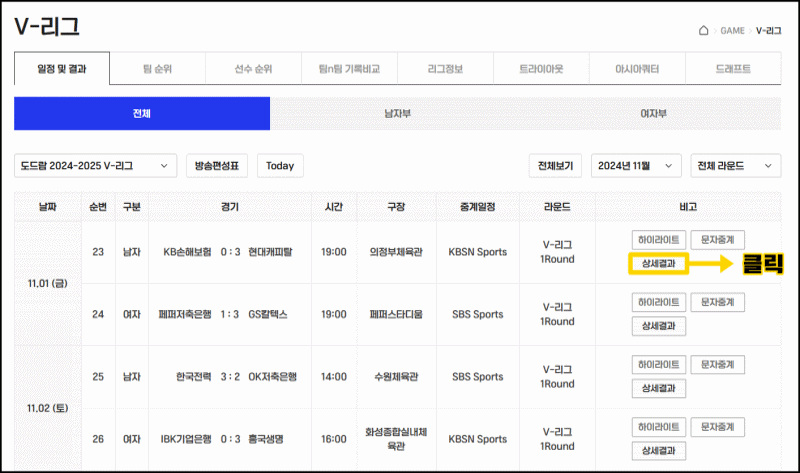Click the home icon in breadcrumb

pos(704,31)
